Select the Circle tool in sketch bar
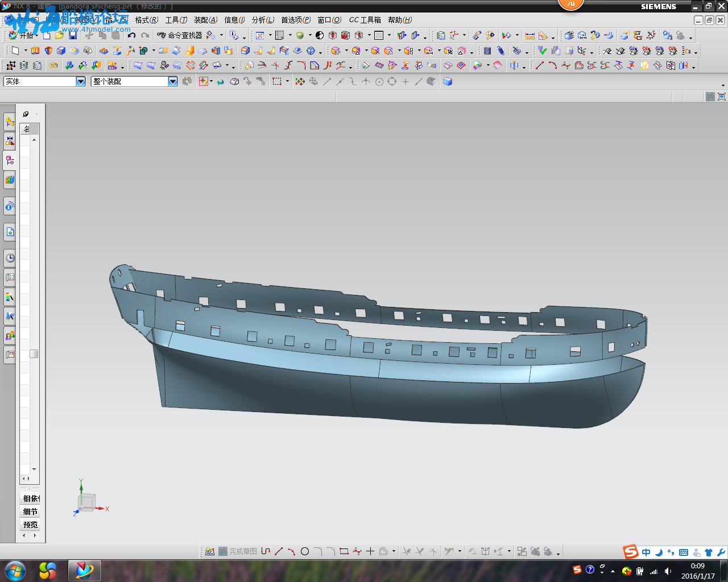The image size is (728, 582). coord(305,551)
